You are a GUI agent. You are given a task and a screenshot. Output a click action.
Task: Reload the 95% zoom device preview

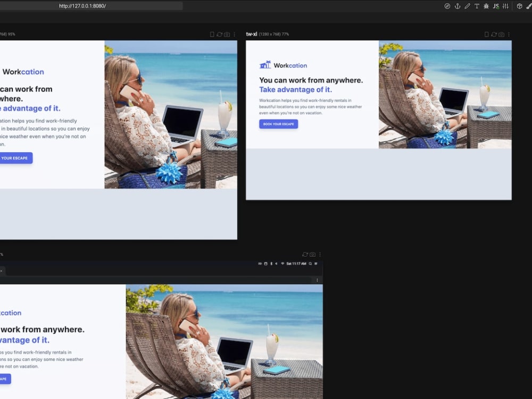click(x=220, y=34)
